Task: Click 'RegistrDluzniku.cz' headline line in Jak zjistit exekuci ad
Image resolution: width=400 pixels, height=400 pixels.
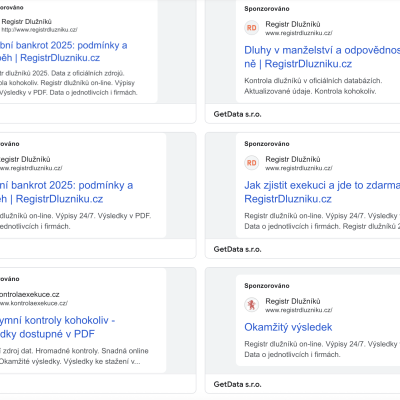Action: (288, 199)
